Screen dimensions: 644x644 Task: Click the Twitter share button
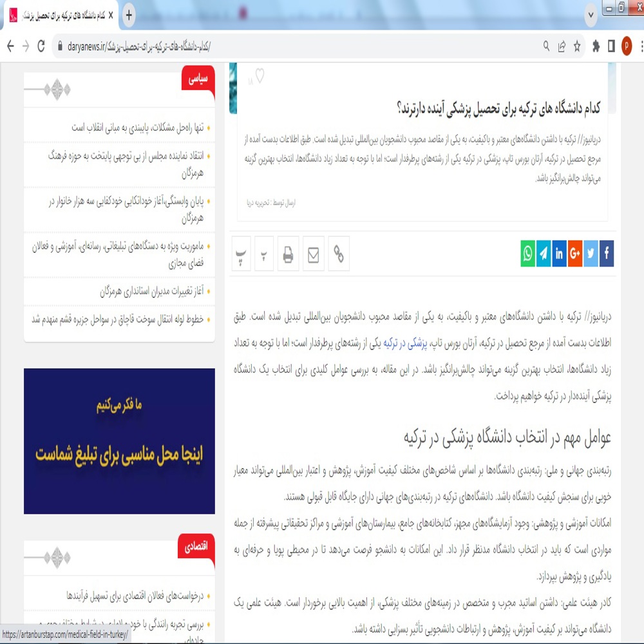coord(591,254)
